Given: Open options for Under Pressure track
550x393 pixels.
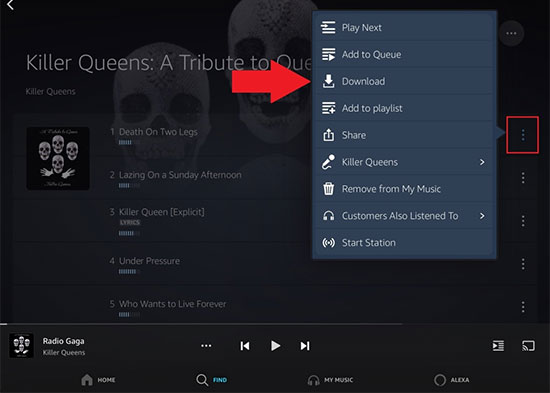Looking at the screenshot, I should point(523,264).
